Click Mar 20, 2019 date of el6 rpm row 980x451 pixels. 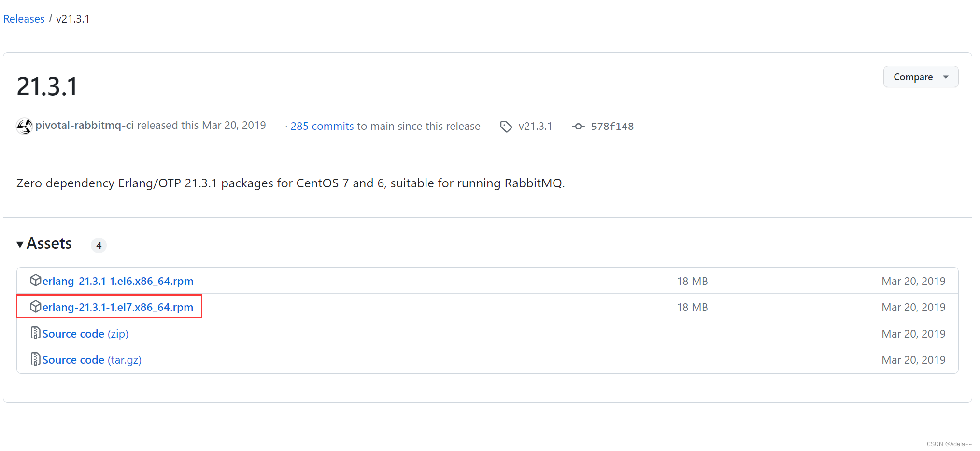click(x=913, y=281)
